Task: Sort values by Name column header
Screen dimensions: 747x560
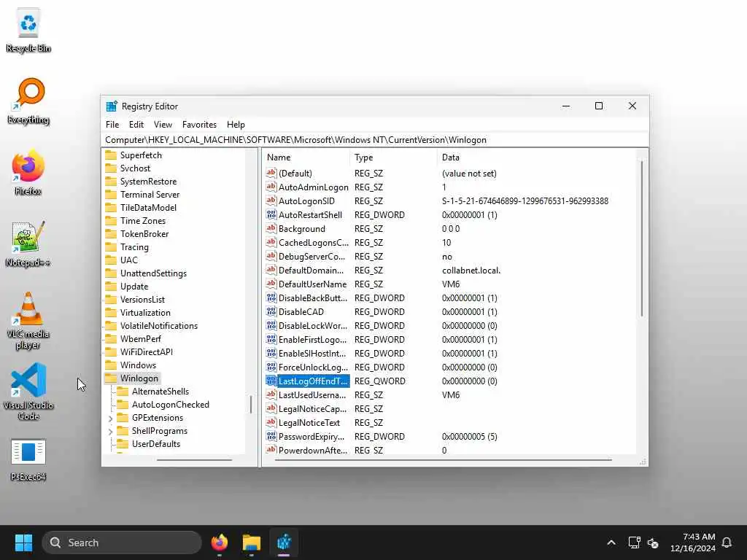Action: pyautogui.click(x=306, y=157)
